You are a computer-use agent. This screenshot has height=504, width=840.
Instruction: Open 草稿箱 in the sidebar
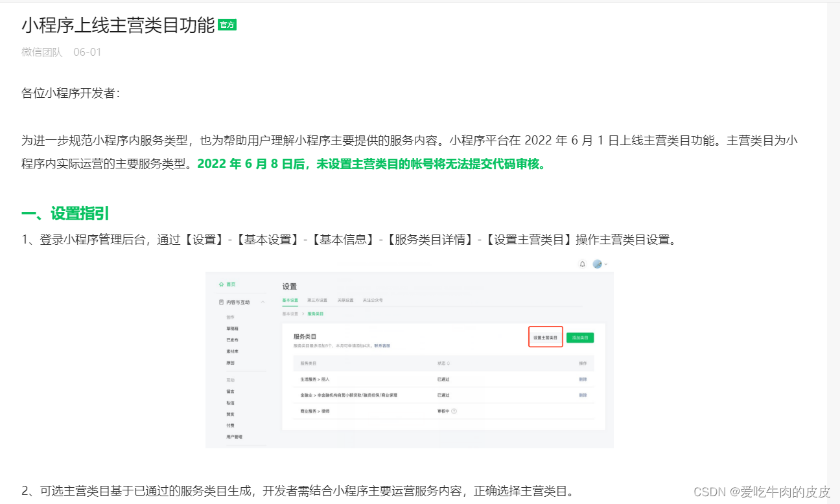coord(231,329)
